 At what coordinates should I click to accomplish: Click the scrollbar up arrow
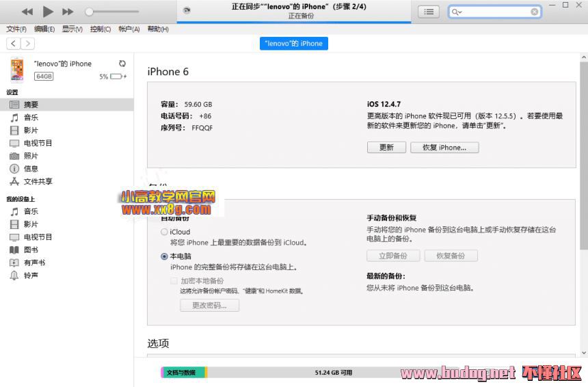click(583, 57)
